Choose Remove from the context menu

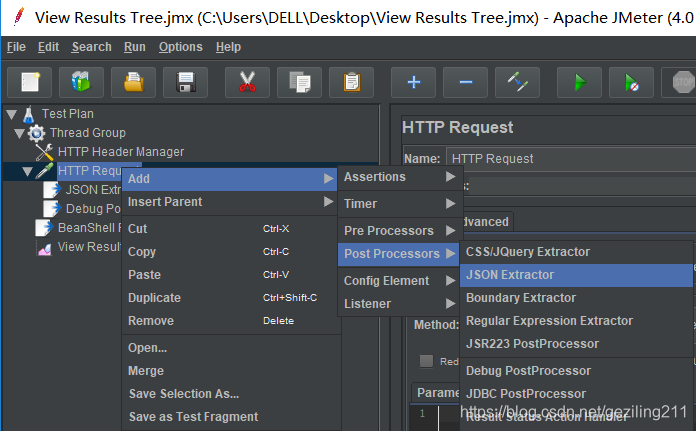231,321
